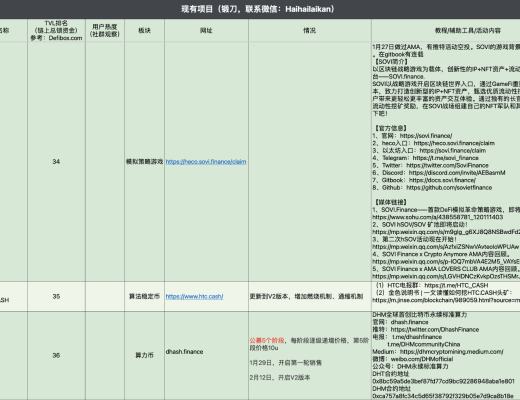Viewport: 520px width, 400px height.
Task: Select the red 公募5个阶段 text
Action: pos(267,340)
